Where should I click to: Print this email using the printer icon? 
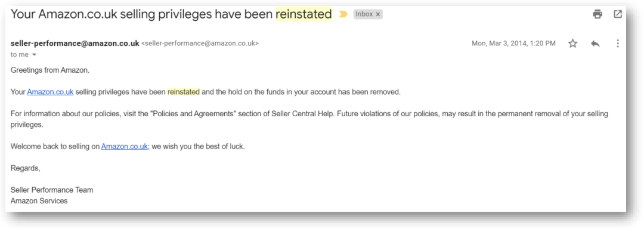click(597, 14)
